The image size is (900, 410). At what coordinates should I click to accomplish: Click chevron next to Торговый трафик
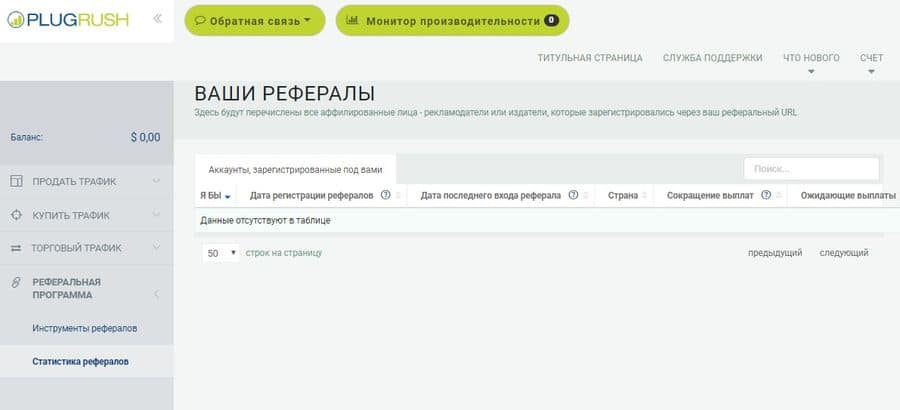coord(156,247)
